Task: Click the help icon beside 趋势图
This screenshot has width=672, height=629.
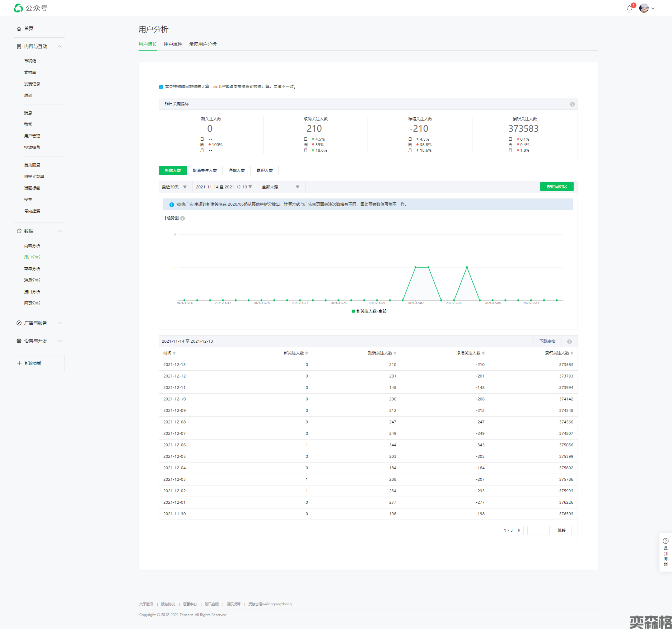Action: pyautogui.click(x=183, y=218)
